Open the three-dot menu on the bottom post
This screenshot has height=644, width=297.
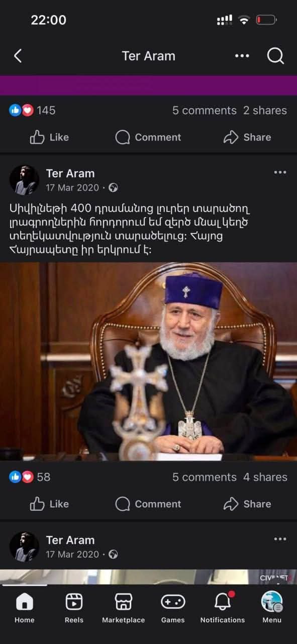(x=280, y=539)
